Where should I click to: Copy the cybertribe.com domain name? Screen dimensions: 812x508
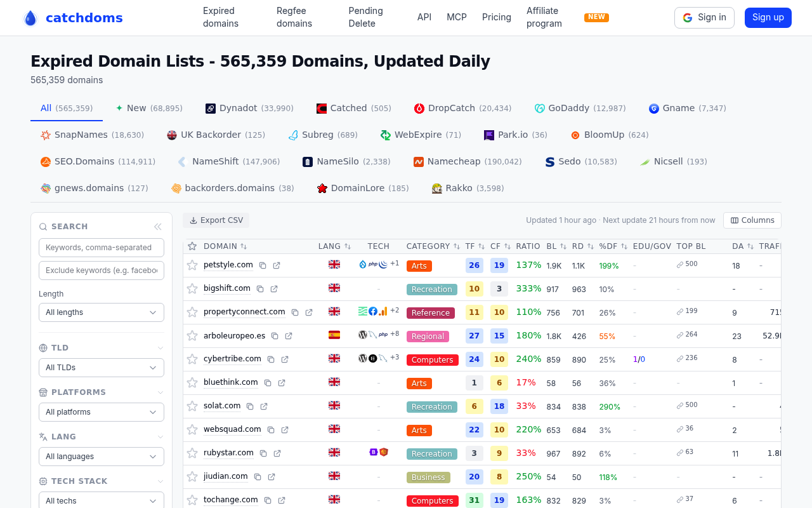pos(271,359)
